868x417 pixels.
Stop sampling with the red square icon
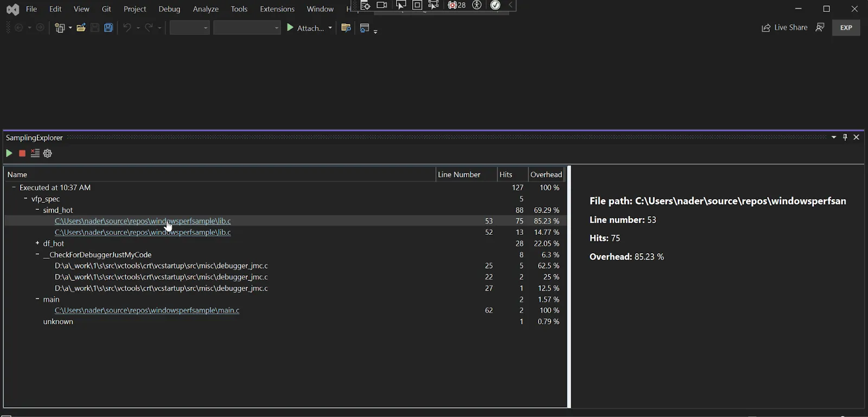pyautogui.click(x=22, y=153)
